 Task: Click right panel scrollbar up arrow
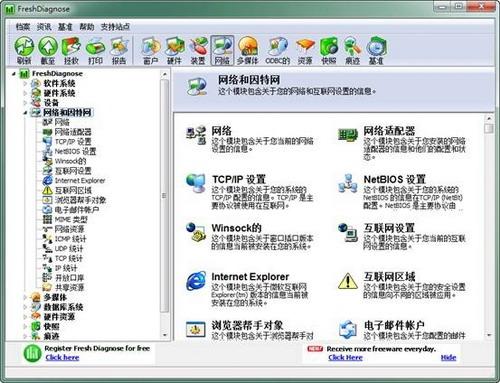coord(489,118)
